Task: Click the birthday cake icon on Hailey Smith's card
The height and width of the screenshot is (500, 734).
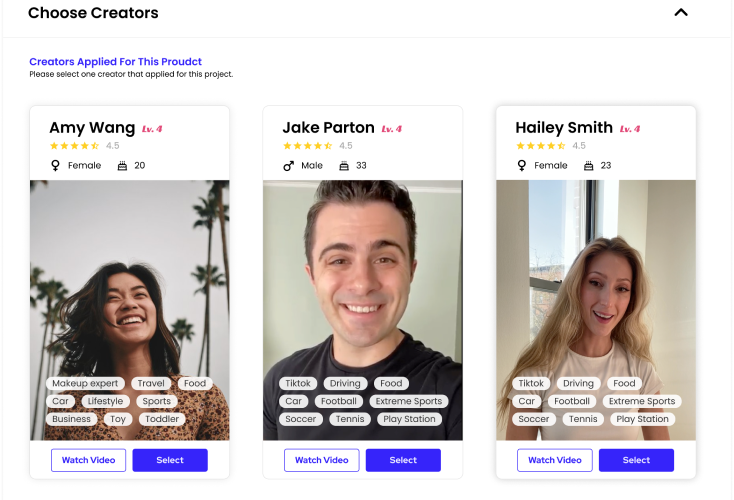Action: click(x=588, y=166)
